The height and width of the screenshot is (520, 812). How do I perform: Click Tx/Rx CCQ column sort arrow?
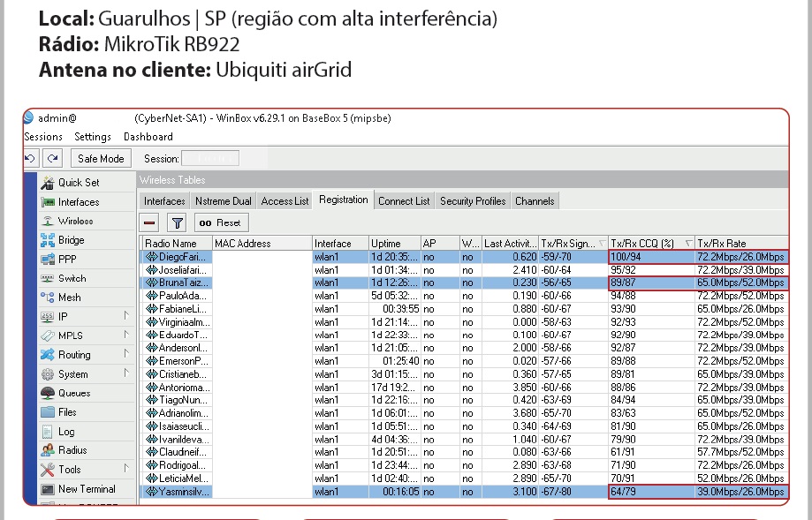pyautogui.click(x=689, y=243)
